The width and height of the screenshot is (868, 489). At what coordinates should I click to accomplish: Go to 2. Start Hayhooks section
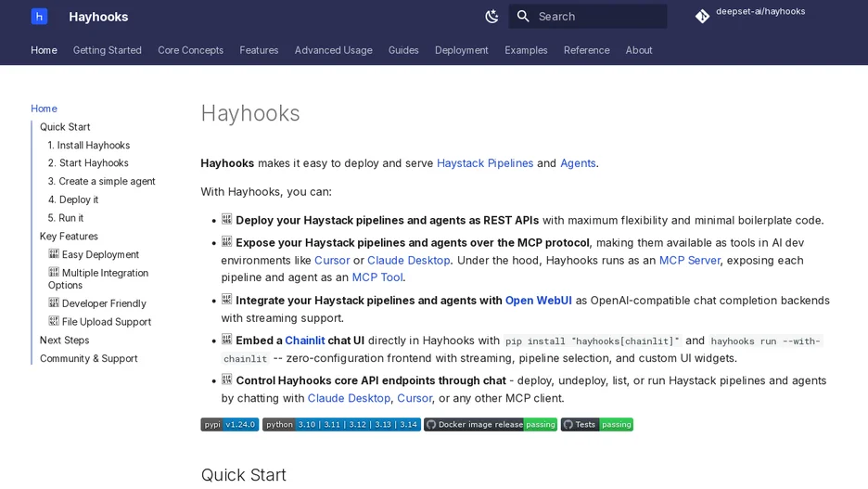[x=88, y=162]
